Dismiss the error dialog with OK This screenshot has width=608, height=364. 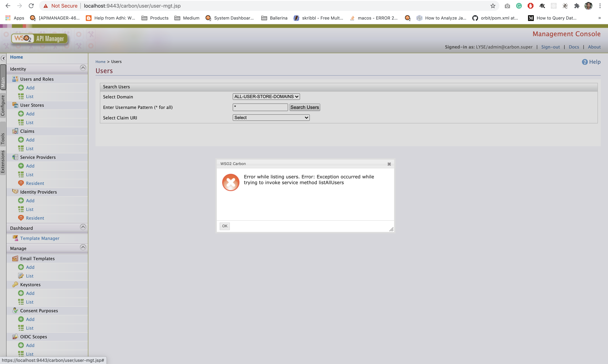click(224, 226)
